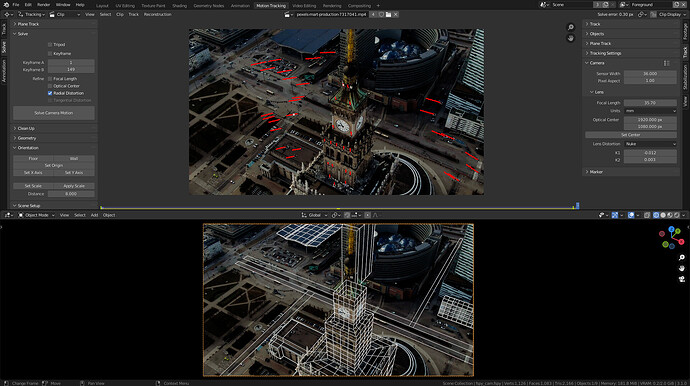Screen dimensions: 690x386
Task: Select wireframe viewport shading icon
Action: point(656,215)
